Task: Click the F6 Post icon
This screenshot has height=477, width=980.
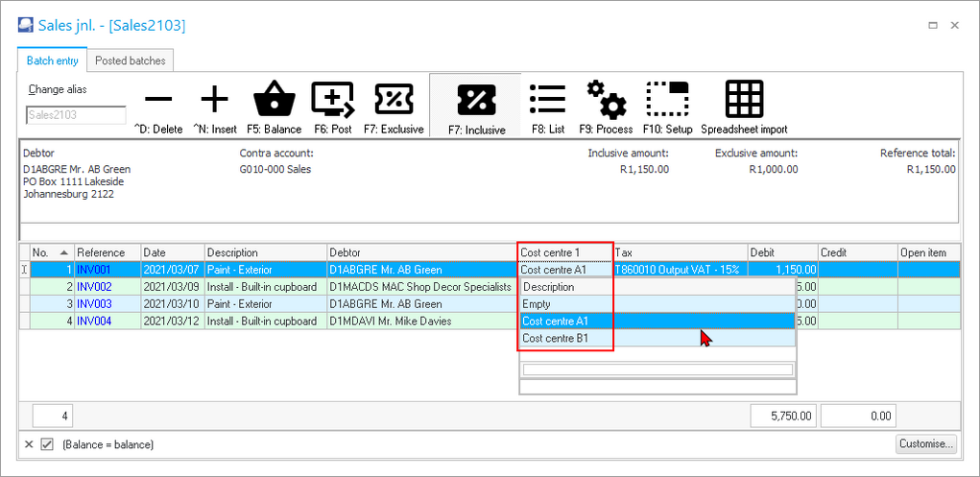Action: (x=332, y=100)
